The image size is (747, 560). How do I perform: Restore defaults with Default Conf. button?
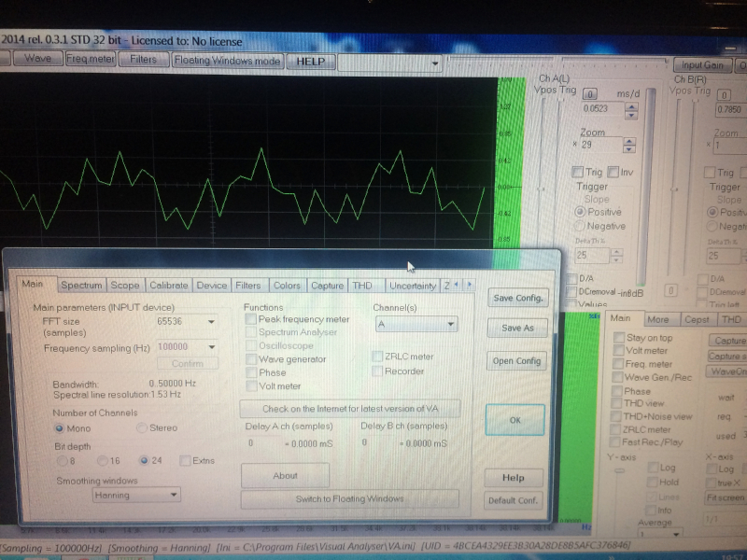[513, 500]
